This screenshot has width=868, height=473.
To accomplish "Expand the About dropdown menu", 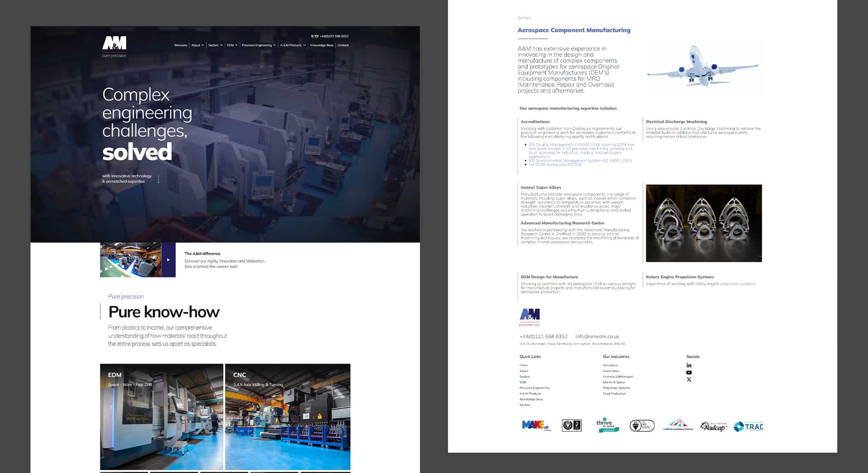I will tap(197, 45).
